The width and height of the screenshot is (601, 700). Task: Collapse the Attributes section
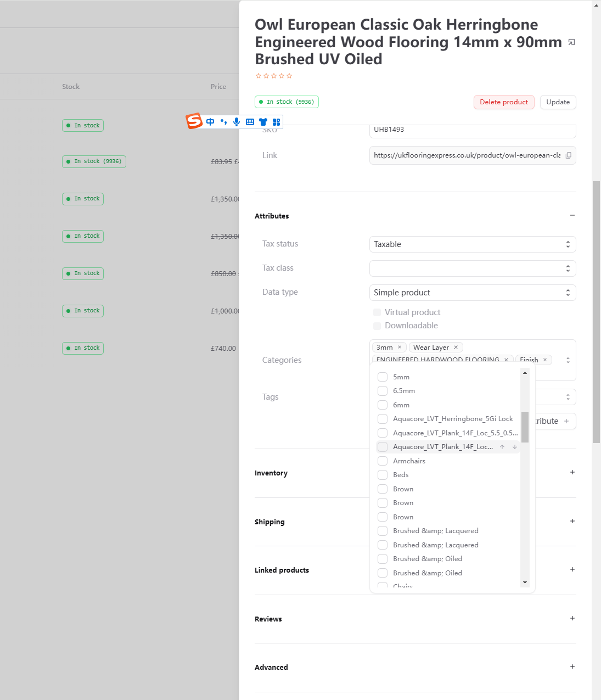point(572,216)
